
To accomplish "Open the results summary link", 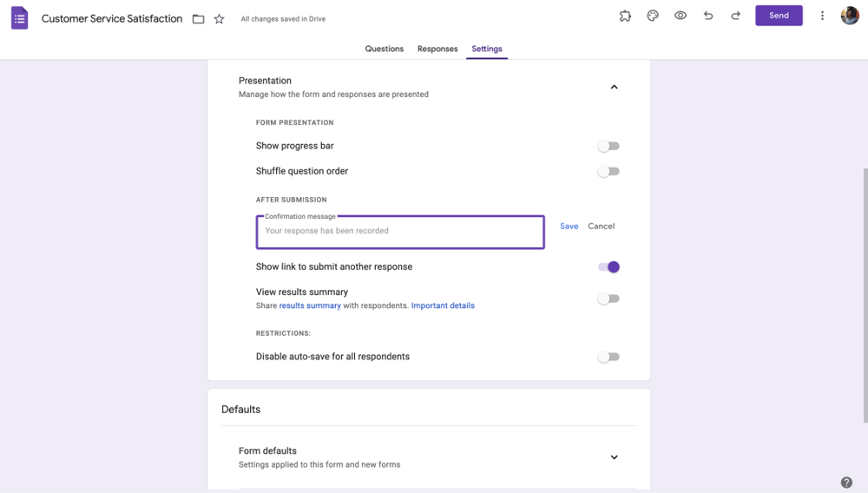I will tap(310, 306).
